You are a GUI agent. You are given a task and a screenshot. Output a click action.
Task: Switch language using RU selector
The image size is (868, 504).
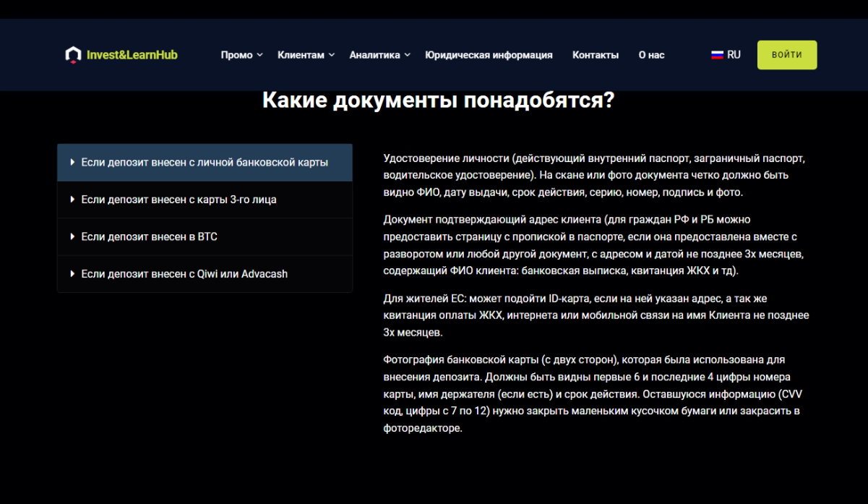point(726,55)
